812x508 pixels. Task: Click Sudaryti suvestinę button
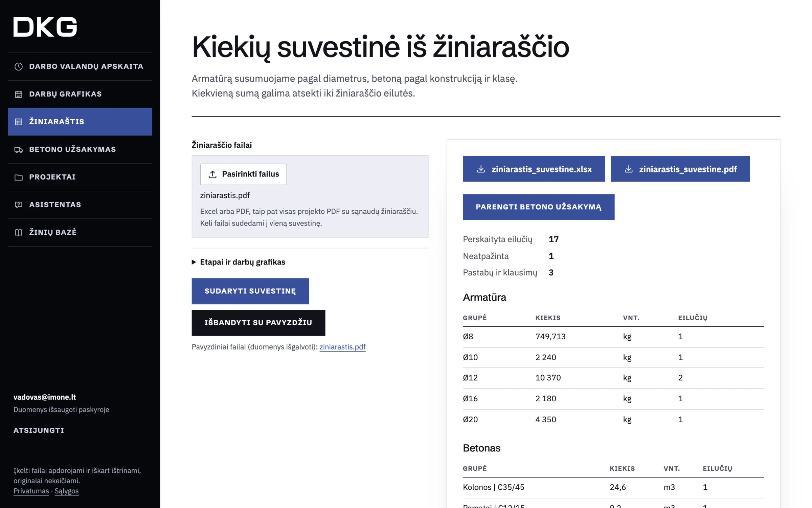pyautogui.click(x=250, y=291)
